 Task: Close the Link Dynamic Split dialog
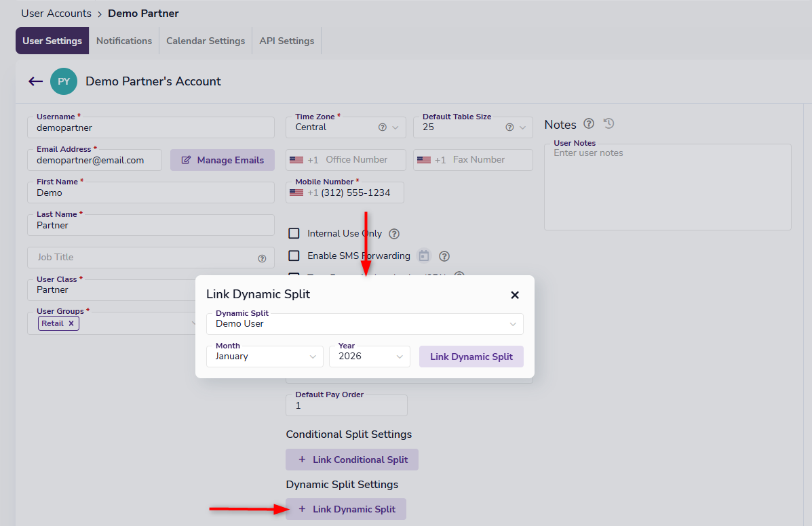pos(514,295)
